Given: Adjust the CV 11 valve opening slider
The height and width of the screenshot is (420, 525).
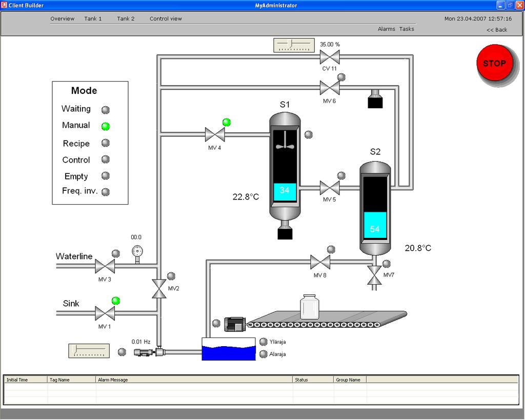Looking at the screenshot, I should pyautogui.click(x=294, y=46).
